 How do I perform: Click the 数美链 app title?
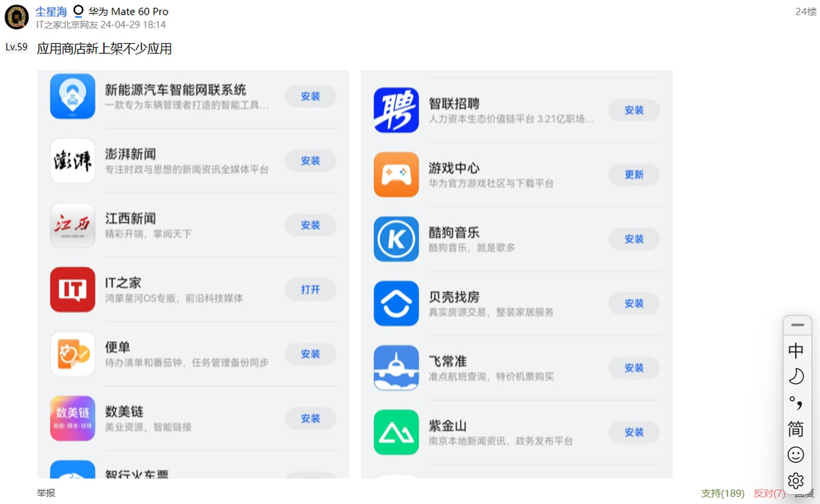[x=124, y=412]
